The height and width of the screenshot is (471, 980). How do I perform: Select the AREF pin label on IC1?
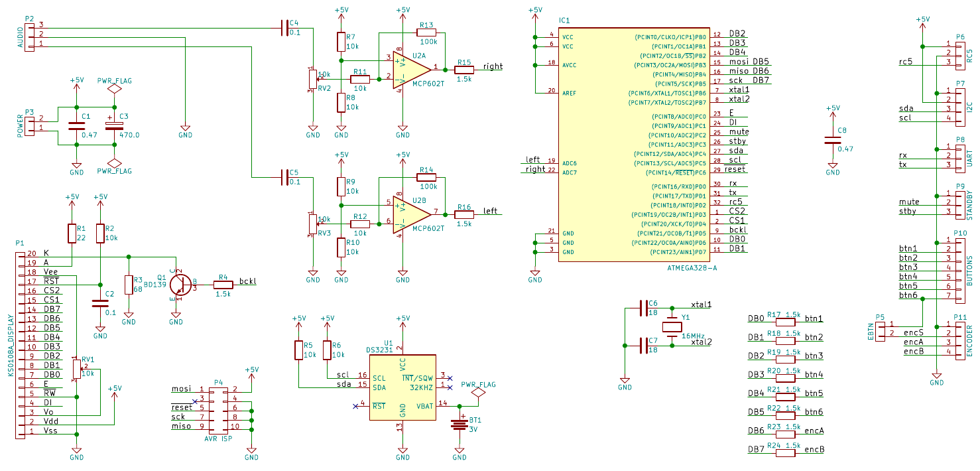(570, 93)
